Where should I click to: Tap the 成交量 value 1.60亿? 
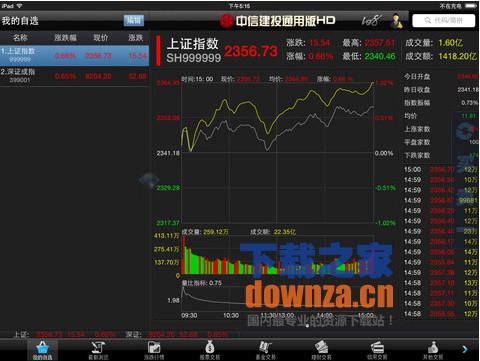[x=451, y=43]
